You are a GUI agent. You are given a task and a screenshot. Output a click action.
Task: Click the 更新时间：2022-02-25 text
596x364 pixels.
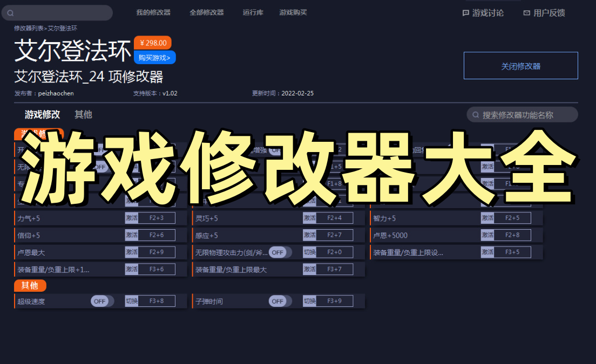click(283, 93)
